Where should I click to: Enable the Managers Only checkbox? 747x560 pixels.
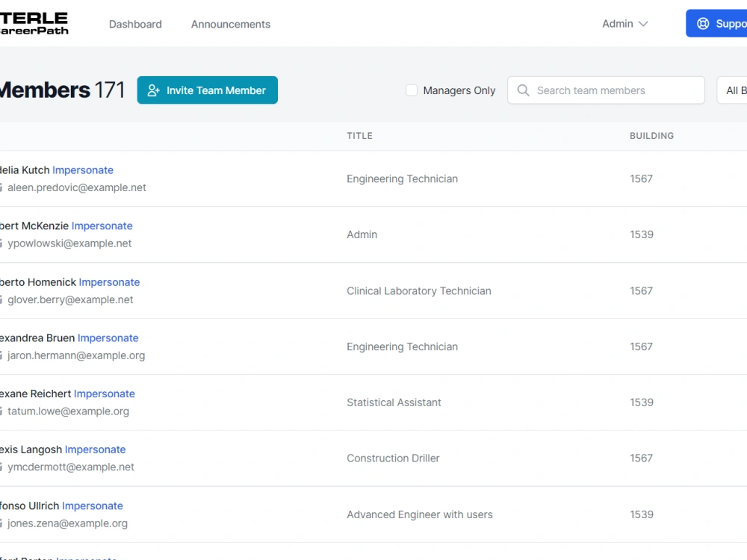click(x=412, y=90)
